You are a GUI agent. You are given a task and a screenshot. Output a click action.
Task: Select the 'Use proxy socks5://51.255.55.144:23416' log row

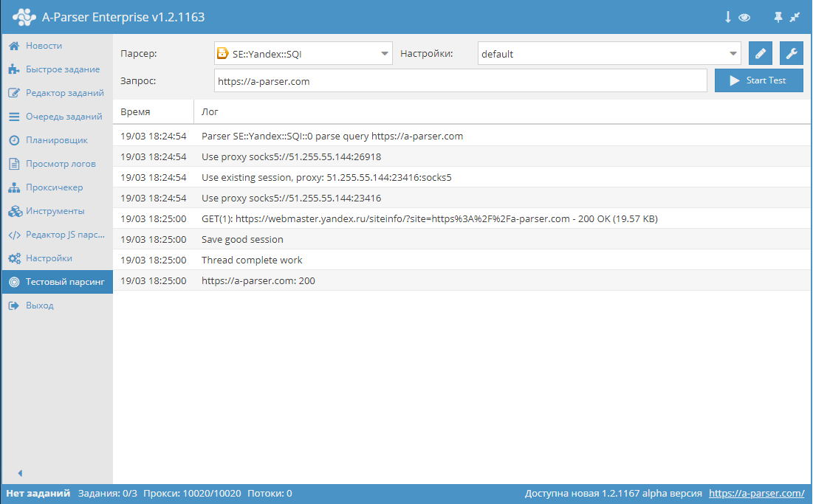point(462,198)
